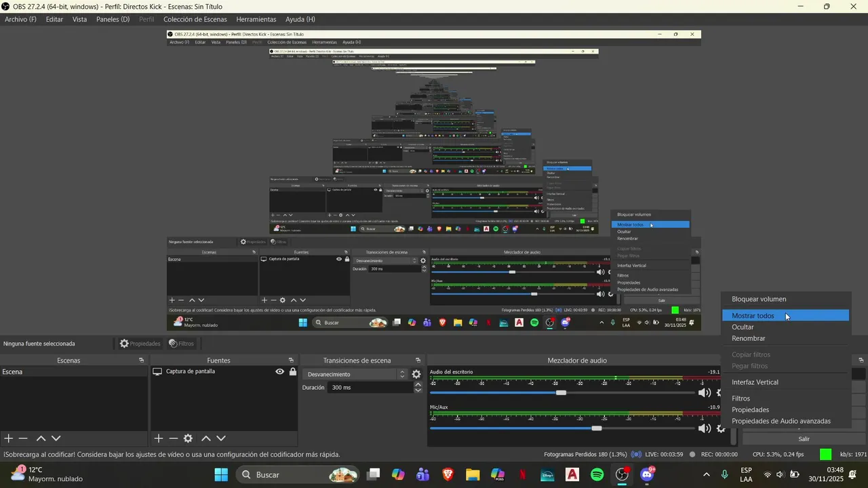Image resolution: width=868 pixels, height=488 pixels.
Task: Click the Buscar taskbar search box
Action: pyautogui.click(x=297, y=474)
